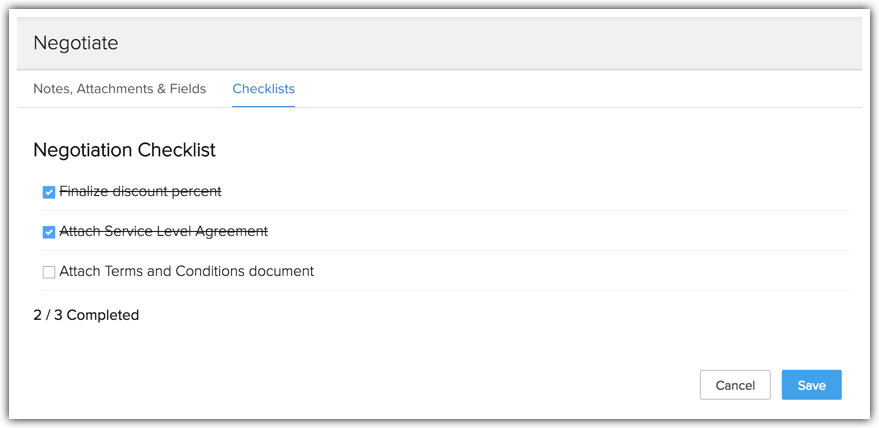Click the 2 / 3 progress count
Image resolution: width=879 pixels, height=428 pixels.
pos(48,315)
